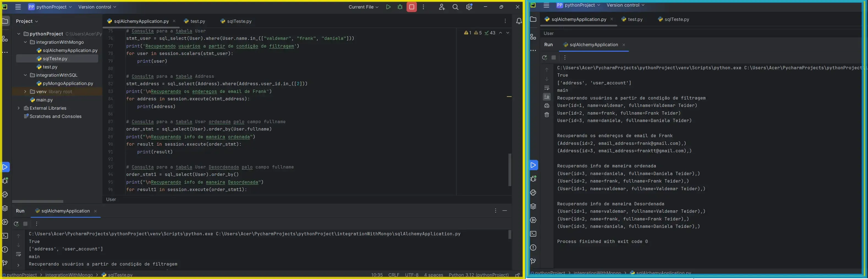Open pythonProject dropdown in left window title bar
This screenshot has width=868, height=279.
[x=50, y=7]
